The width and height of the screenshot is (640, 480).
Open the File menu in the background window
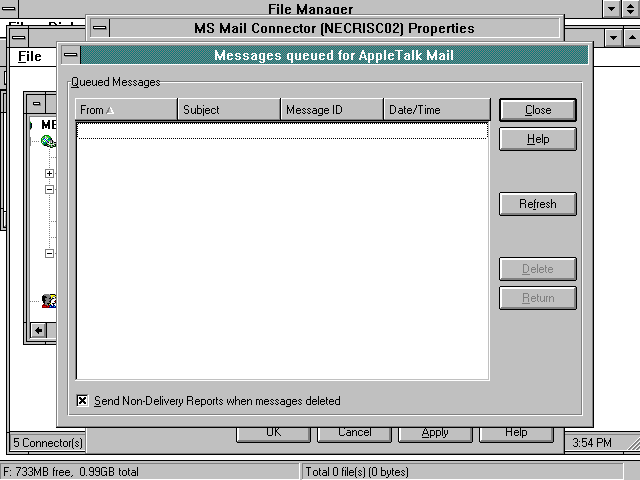click(x=29, y=56)
